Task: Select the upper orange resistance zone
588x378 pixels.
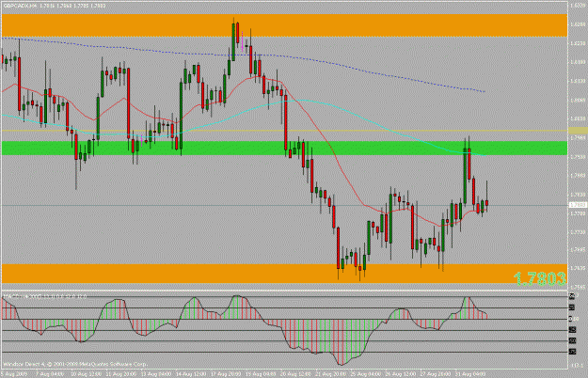Action: (284, 25)
